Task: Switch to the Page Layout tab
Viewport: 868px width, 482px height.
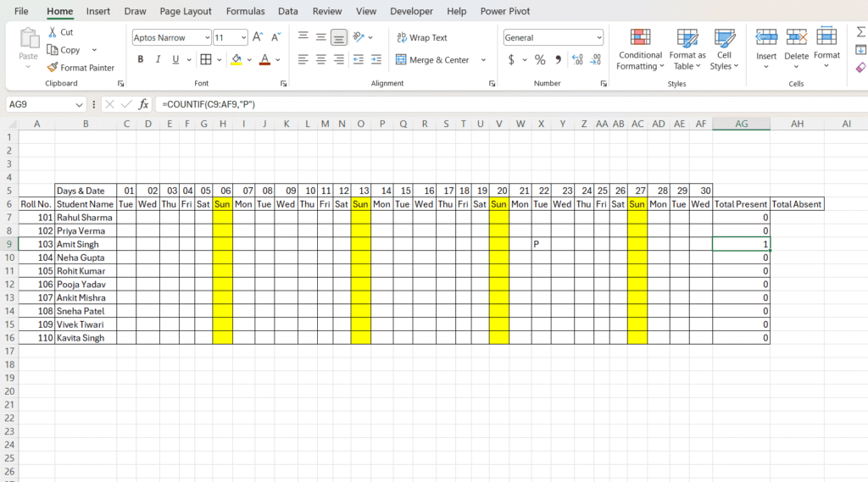Action: pyautogui.click(x=186, y=11)
